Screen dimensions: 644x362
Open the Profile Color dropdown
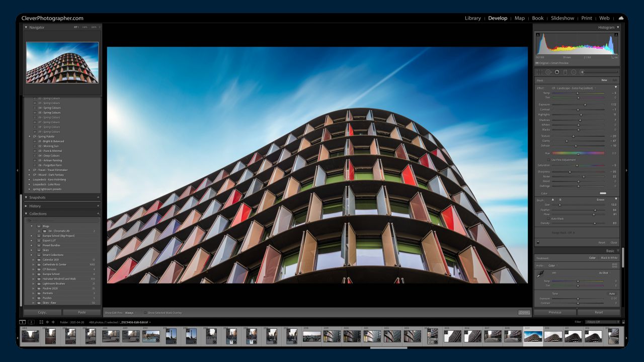pos(553,265)
